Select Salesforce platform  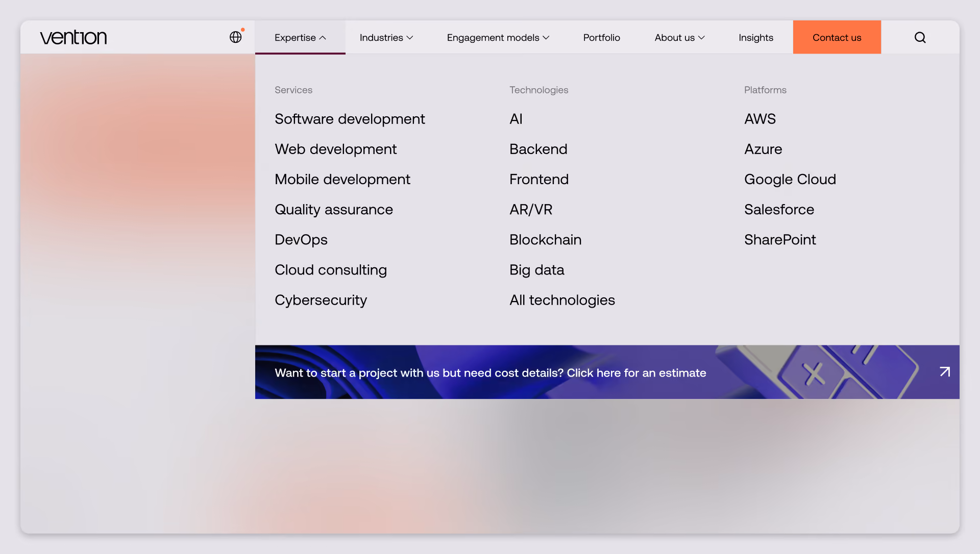[779, 209]
